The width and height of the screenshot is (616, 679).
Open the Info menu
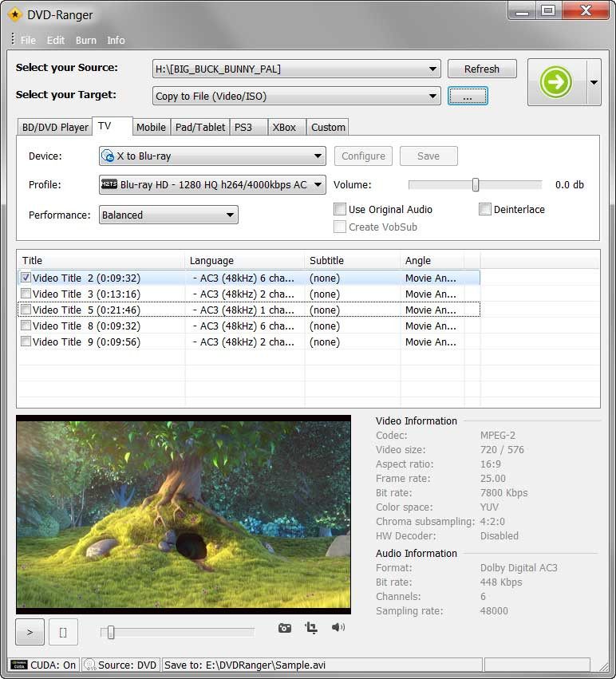(116, 40)
